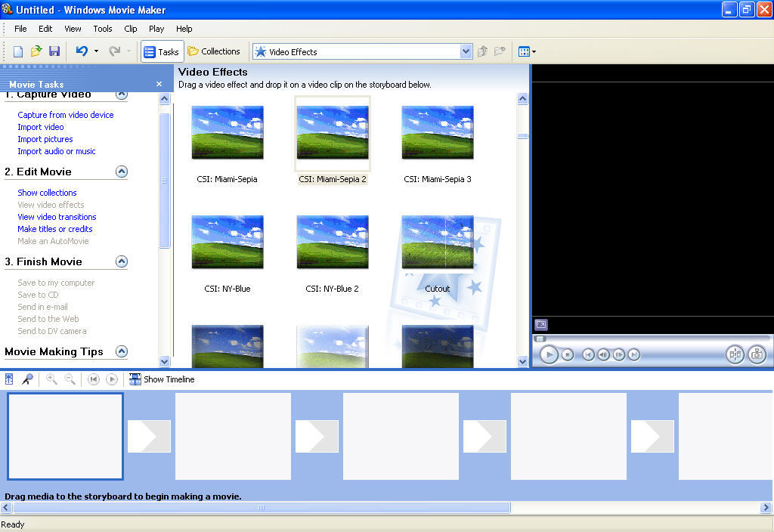
Task: Click the Split clip icon in preview
Action: pyautogui.click(x=735, y=354)
